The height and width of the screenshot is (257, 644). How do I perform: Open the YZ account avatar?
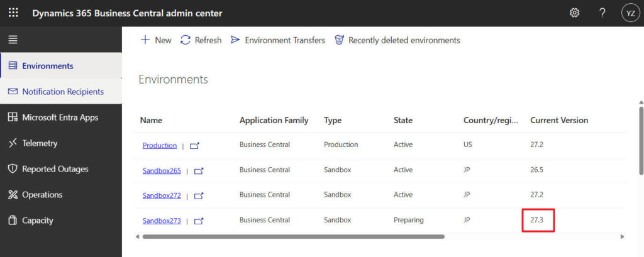coord(630,13)
